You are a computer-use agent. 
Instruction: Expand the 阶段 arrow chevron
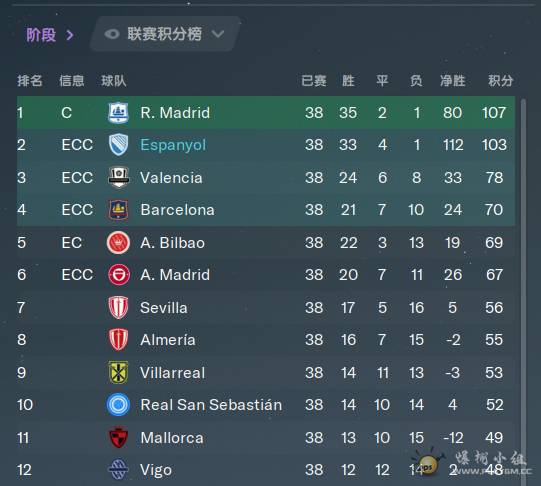coord(70,35)
